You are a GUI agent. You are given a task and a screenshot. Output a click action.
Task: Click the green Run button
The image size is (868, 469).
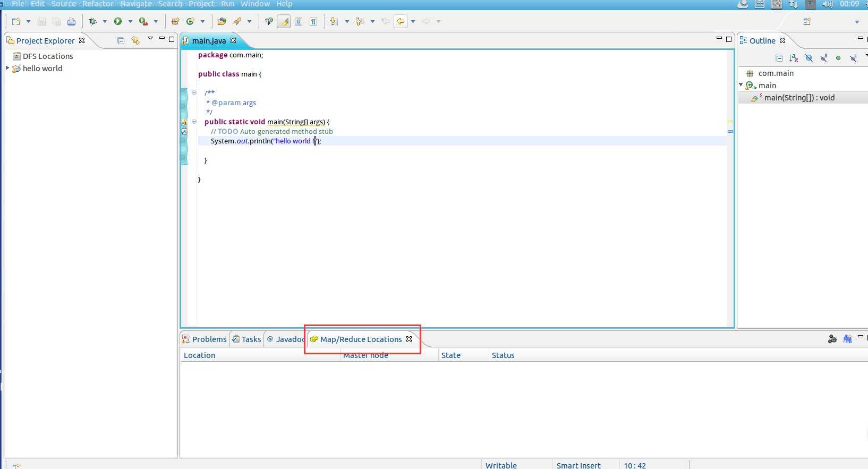pos(118,22)
